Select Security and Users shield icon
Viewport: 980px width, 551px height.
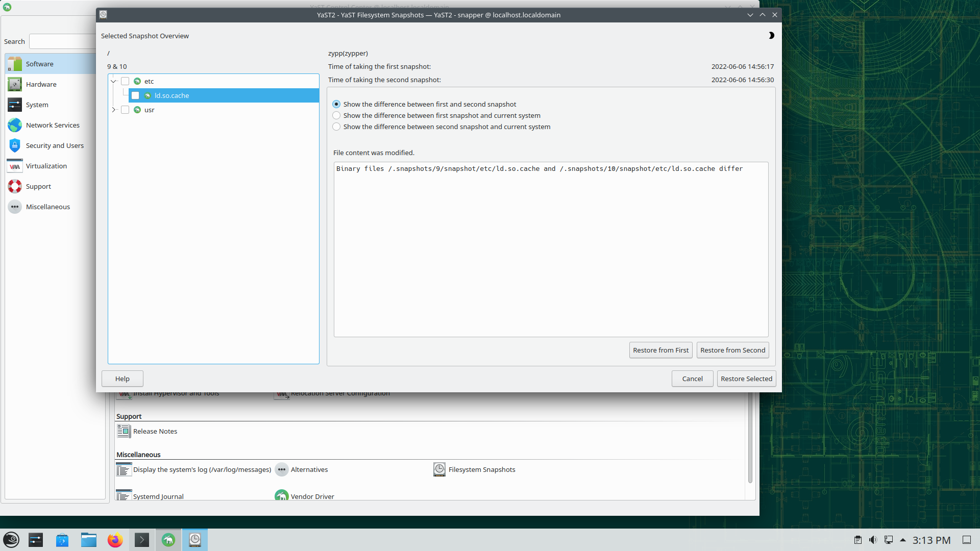click(15, 145)
